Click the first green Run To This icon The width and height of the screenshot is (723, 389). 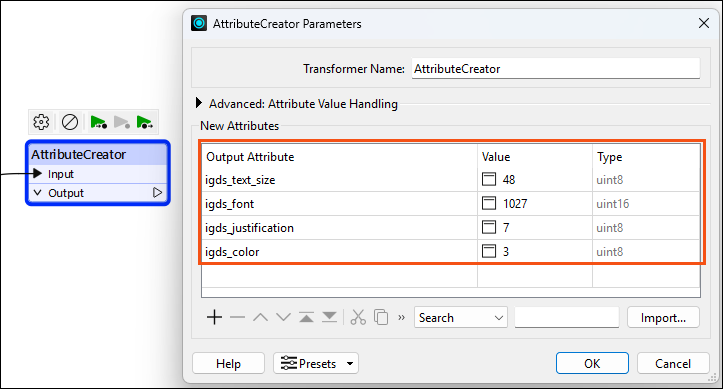point(99,123)
